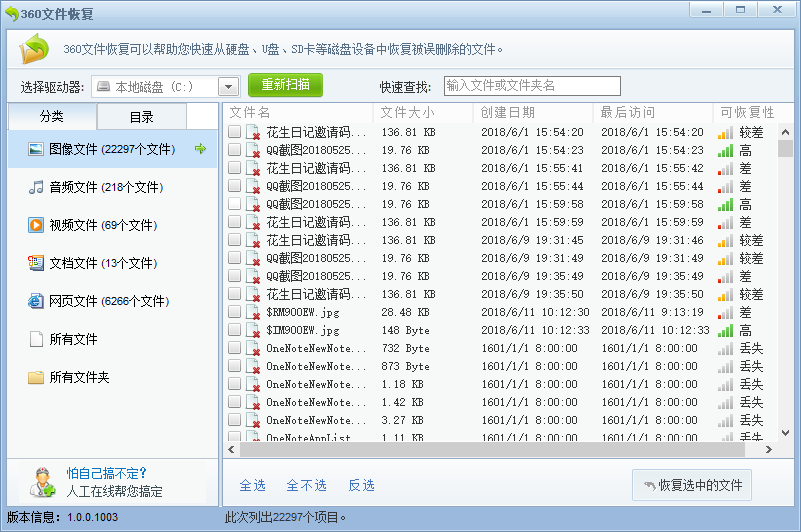Switch to the 目录 tab
This screenshot has height=532, width=801.
tap(142, 117)
